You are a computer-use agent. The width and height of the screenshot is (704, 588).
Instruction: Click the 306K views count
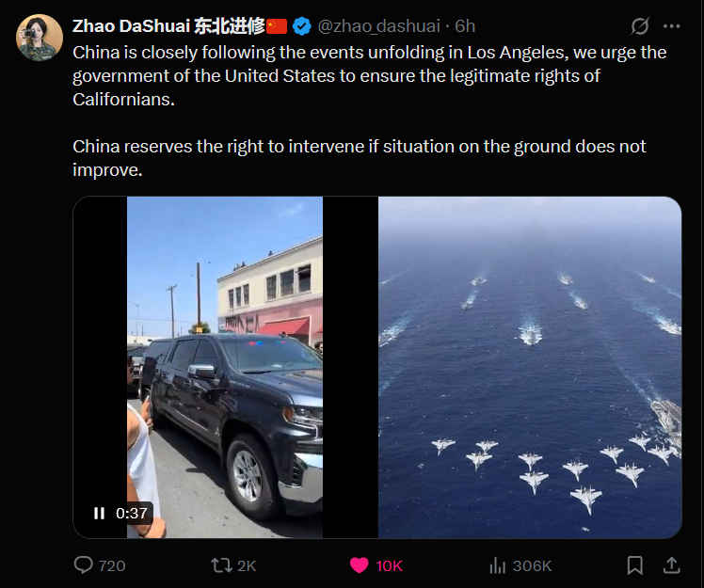pyautogui.click(x=532, y=565)
